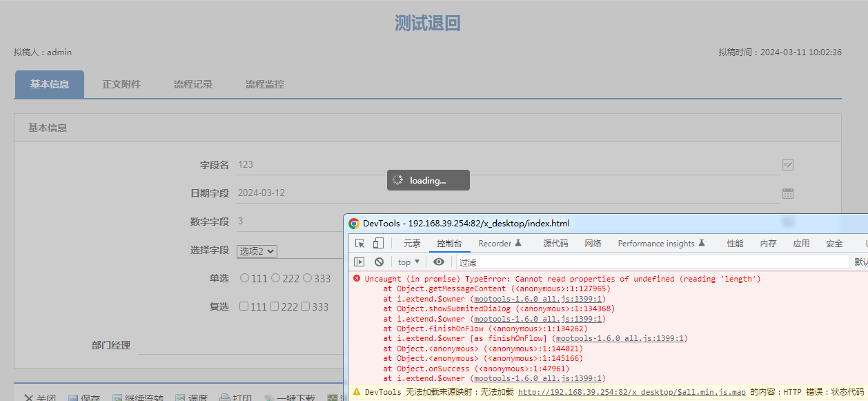Open the 性能 Performance tab
Screen dimensions: 868x401
(x=735, y=244)
